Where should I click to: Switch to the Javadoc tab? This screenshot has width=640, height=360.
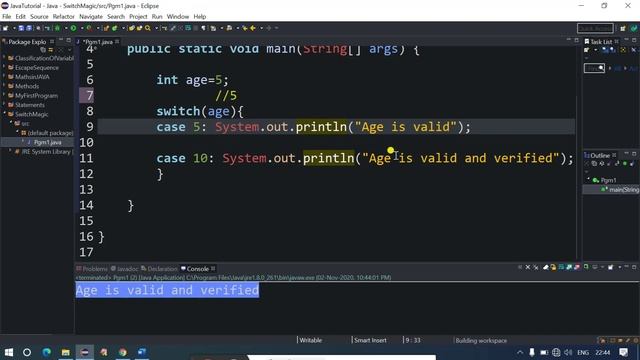pos(124,269)
